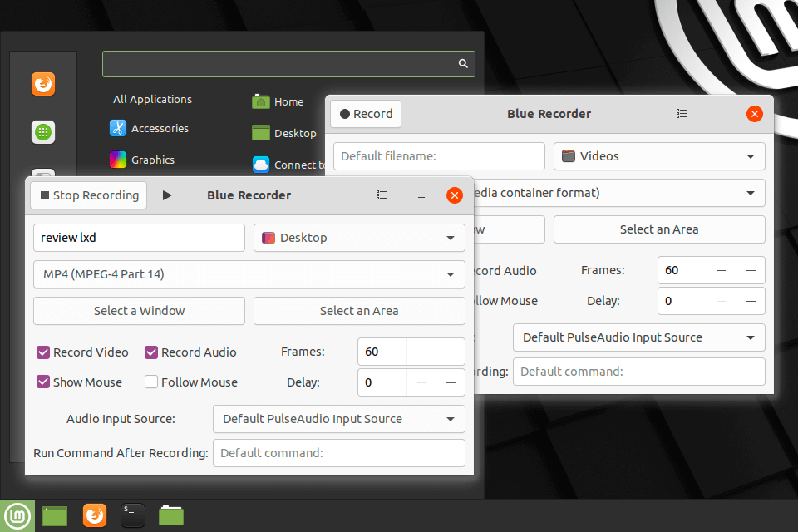Click Linux Mint menu button on taskbar
Screen dimensions: 798x532
click(x=17, y=515)
